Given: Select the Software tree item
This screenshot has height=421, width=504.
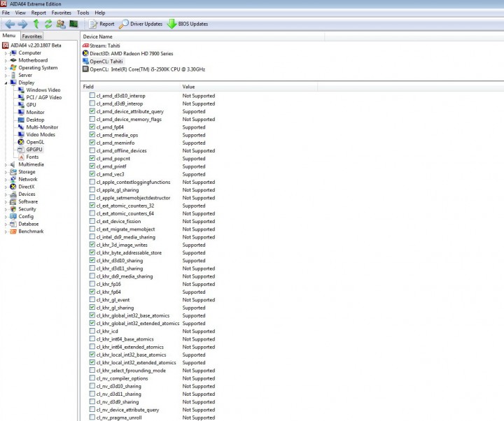Looking at the screenshot, I should coord(28,201).
